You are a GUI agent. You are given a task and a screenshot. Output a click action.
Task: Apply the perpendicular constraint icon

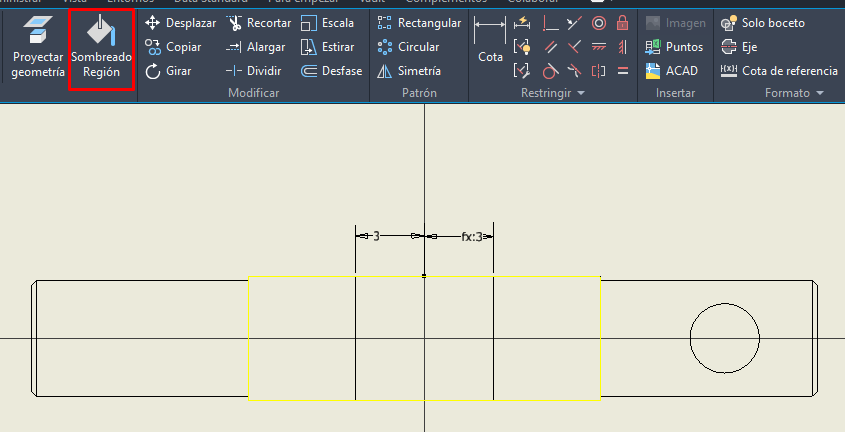574,47
